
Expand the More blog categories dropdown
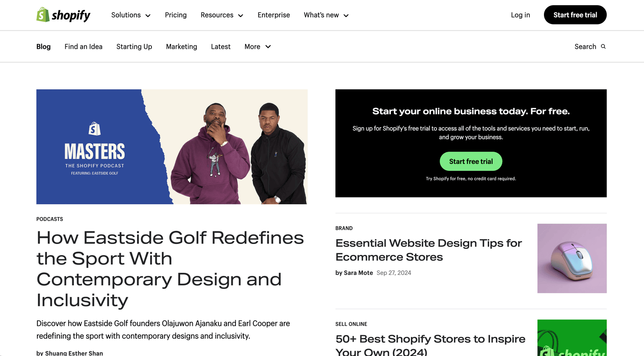coord(258,47)
